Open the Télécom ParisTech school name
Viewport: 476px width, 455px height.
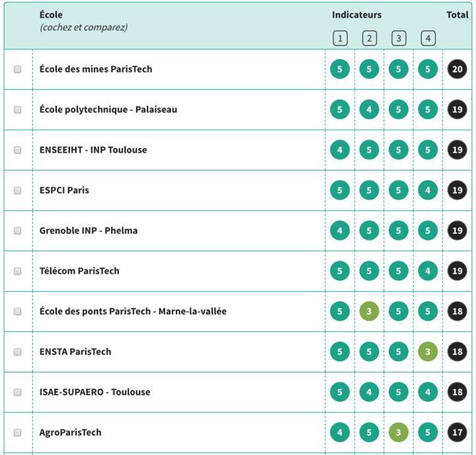click(x=79, y=271)
